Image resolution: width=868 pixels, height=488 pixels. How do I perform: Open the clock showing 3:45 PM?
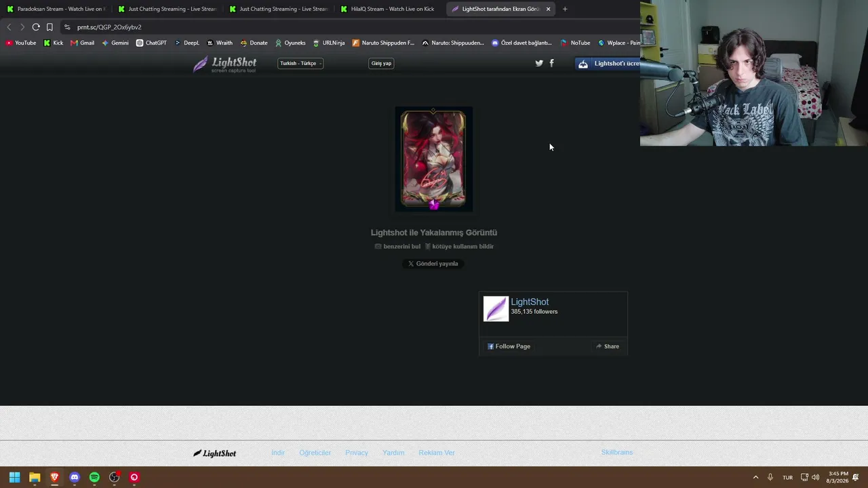pyautogui.click(x=838, y=477)
